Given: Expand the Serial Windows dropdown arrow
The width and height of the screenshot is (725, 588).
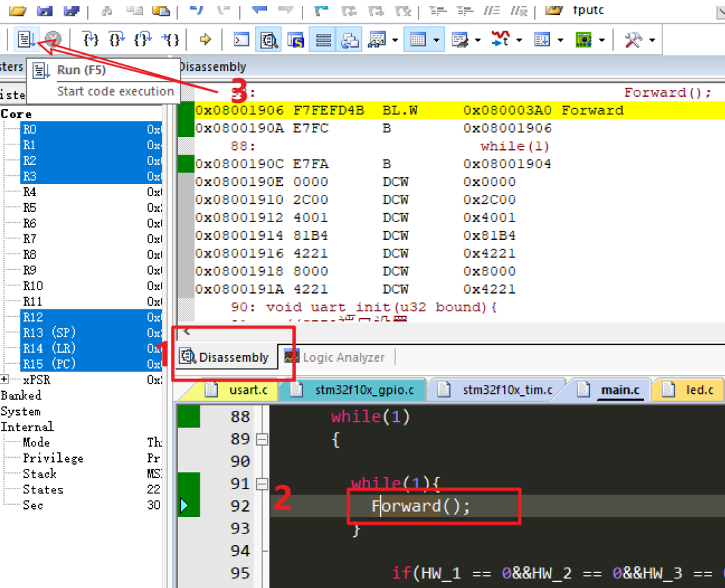Looking at the screenshot, I should [x=478, y=40].
